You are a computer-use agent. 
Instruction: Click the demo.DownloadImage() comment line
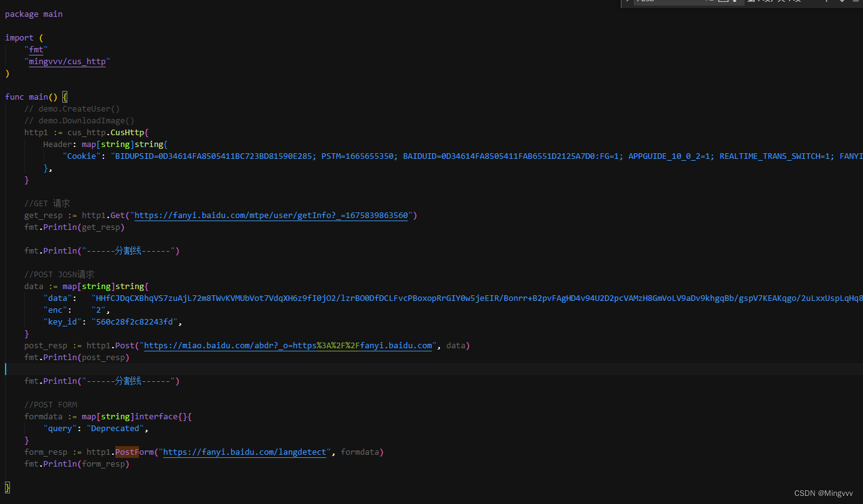80,121
